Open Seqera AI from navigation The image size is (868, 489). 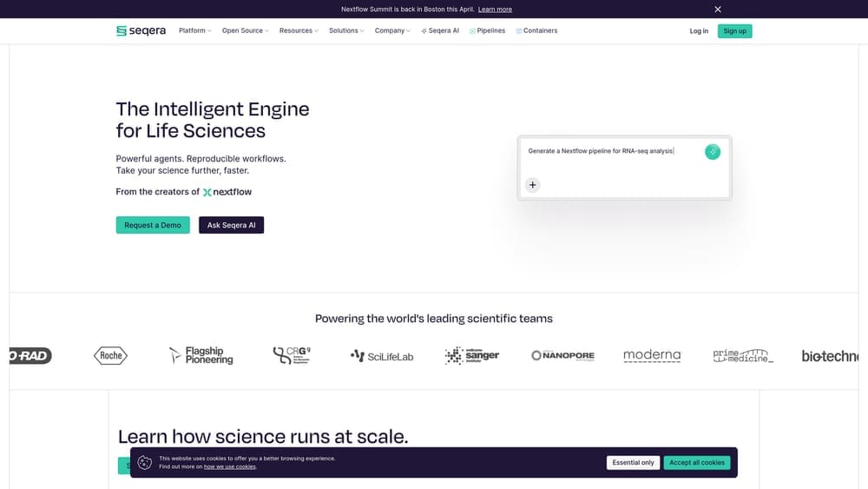point(440,31)
